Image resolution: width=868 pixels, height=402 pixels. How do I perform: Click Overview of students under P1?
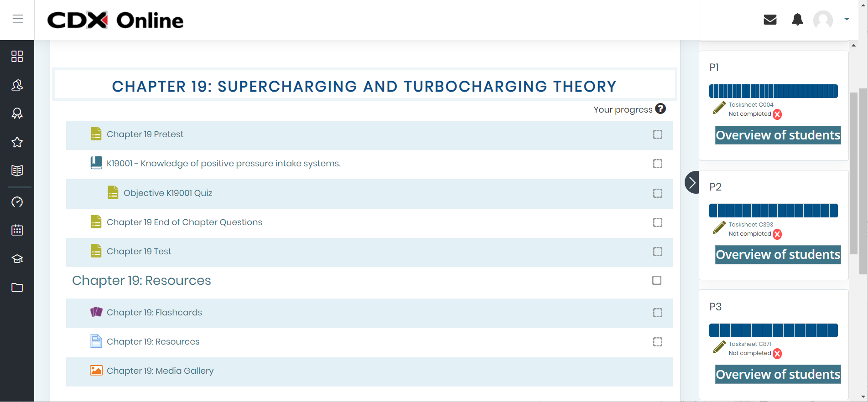[778, 135]
